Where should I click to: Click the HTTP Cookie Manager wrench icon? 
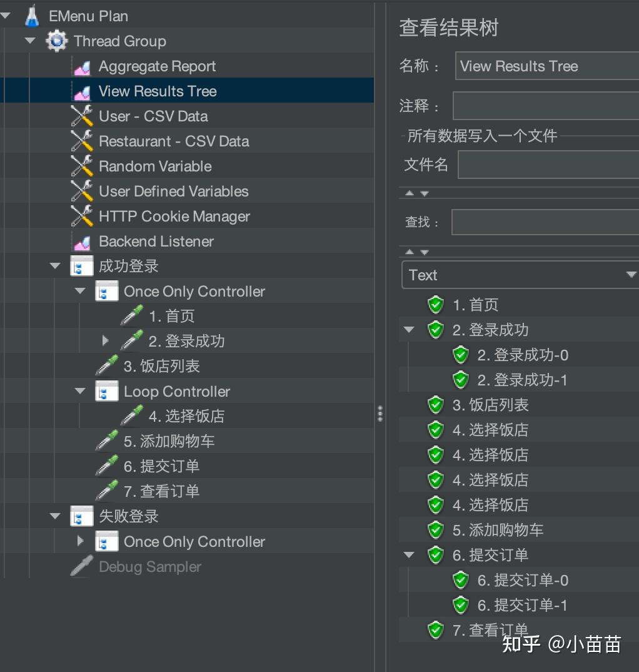(82, 216)
